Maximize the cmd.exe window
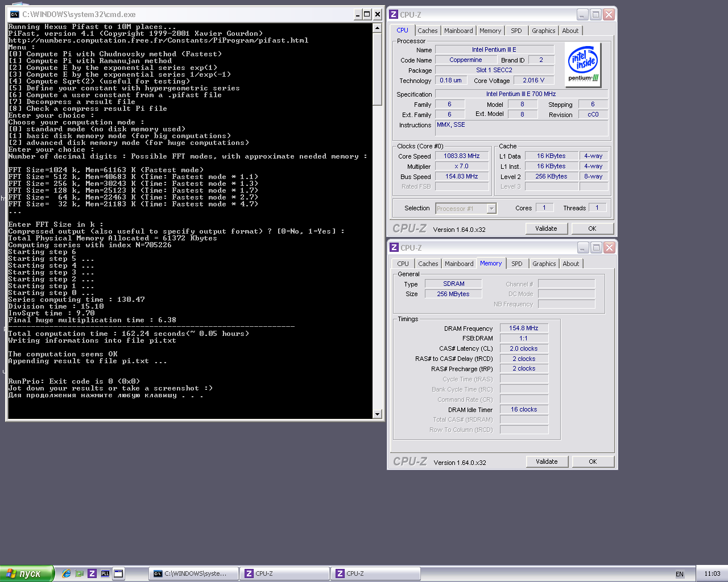Viewport: 728px width, 582px height. click(x=367, y=14)
